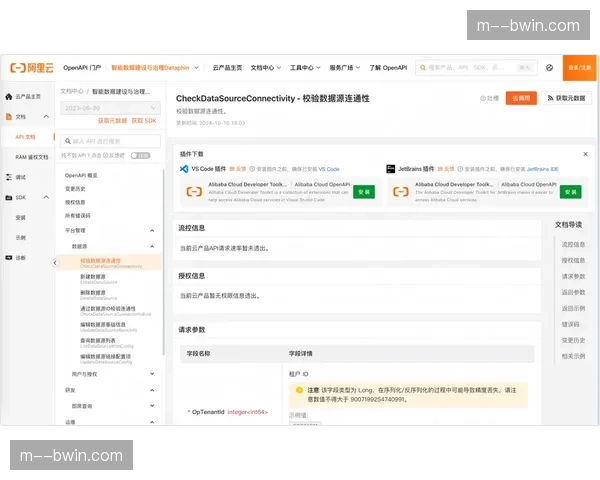Open the 变更历史 tree item
This screenshot has width=600, height=480.
[x=75, y=189]
